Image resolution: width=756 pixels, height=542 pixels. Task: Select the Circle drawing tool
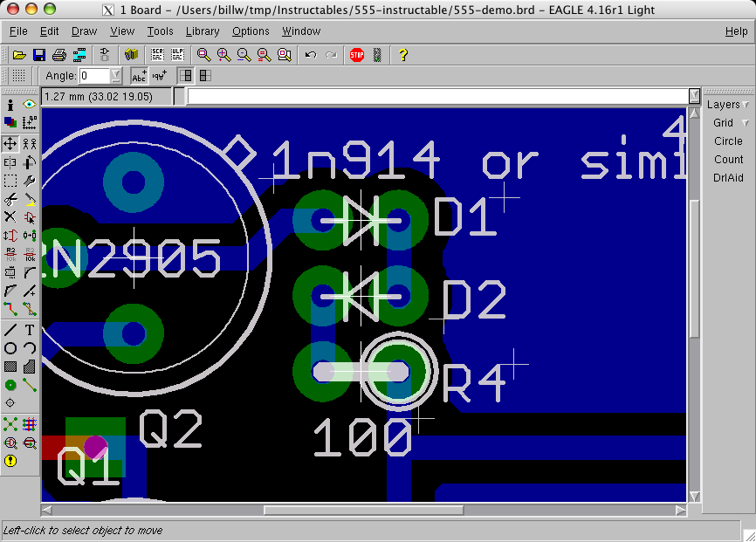pyautogui.click(x=10, y=348)
